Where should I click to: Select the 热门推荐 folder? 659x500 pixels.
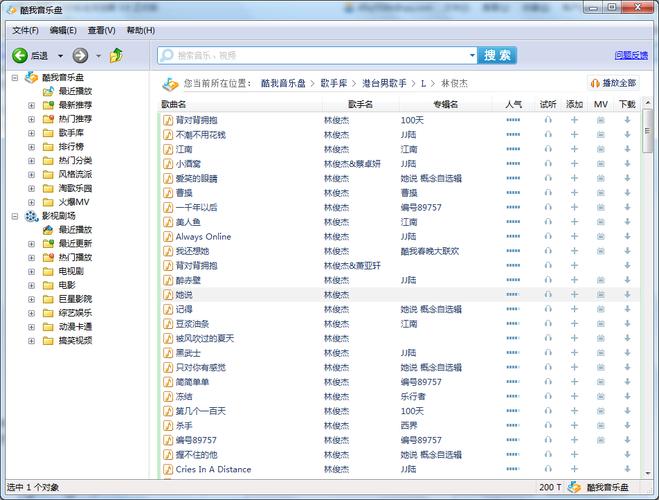(x=75, y=119)
